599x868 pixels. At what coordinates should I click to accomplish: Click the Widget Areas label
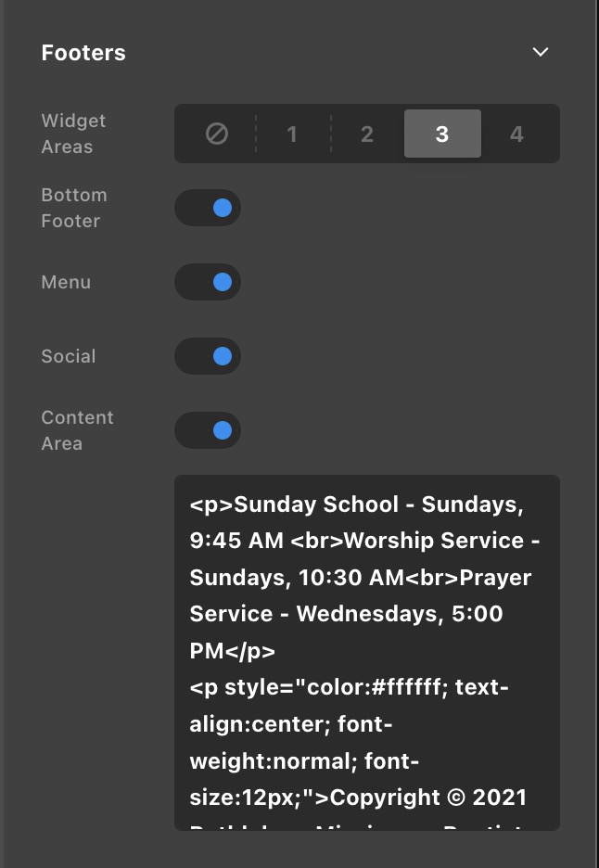pos(73,134)
